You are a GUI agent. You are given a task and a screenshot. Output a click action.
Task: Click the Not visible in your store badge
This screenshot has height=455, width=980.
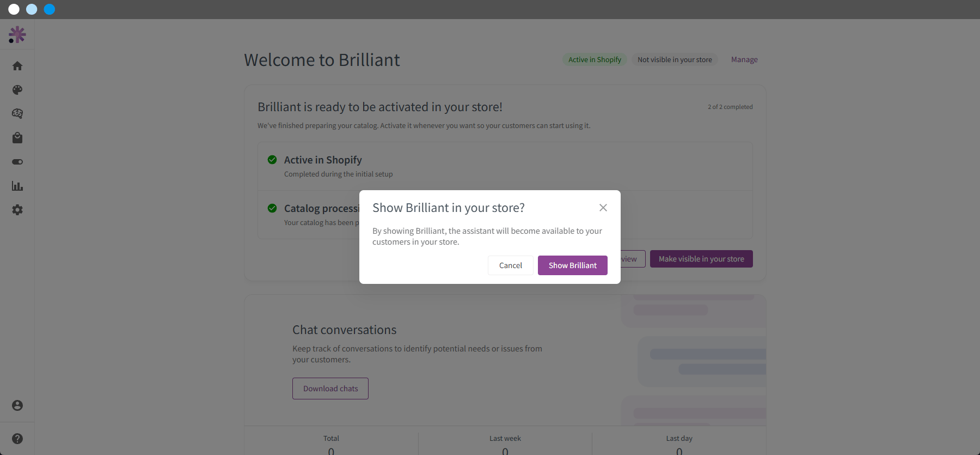(x=675, y=60)
